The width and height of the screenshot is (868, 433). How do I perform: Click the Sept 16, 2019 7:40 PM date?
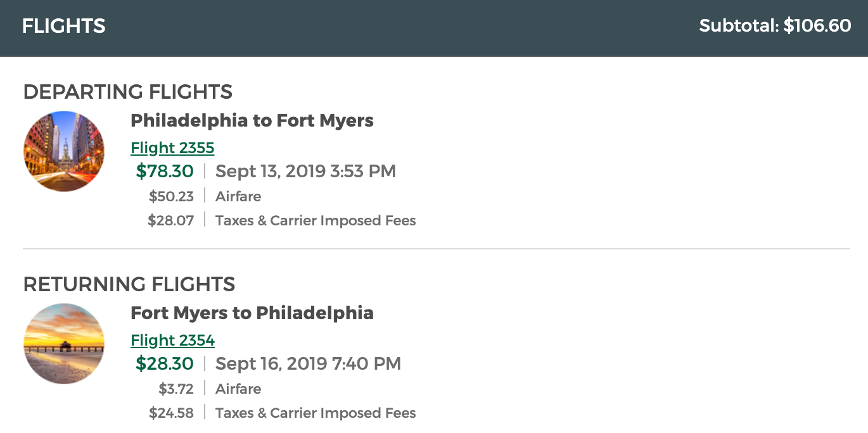point(308,363)
